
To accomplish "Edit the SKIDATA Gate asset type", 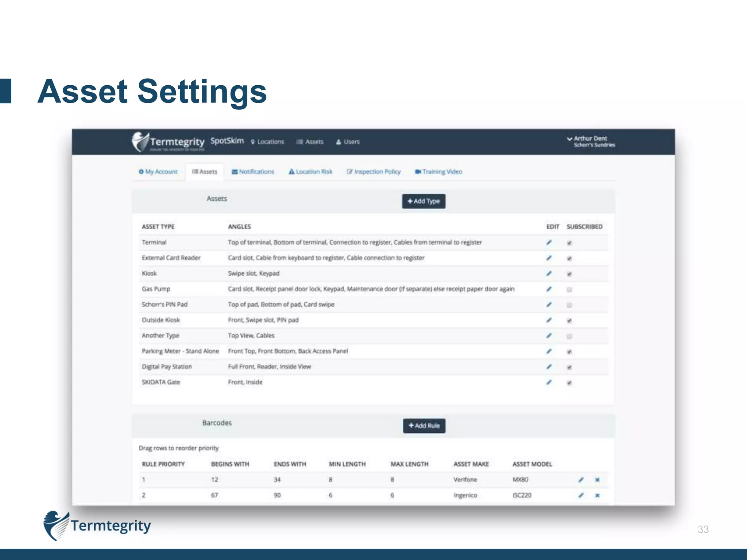I will pyautogui.click(x=549, y=382).
